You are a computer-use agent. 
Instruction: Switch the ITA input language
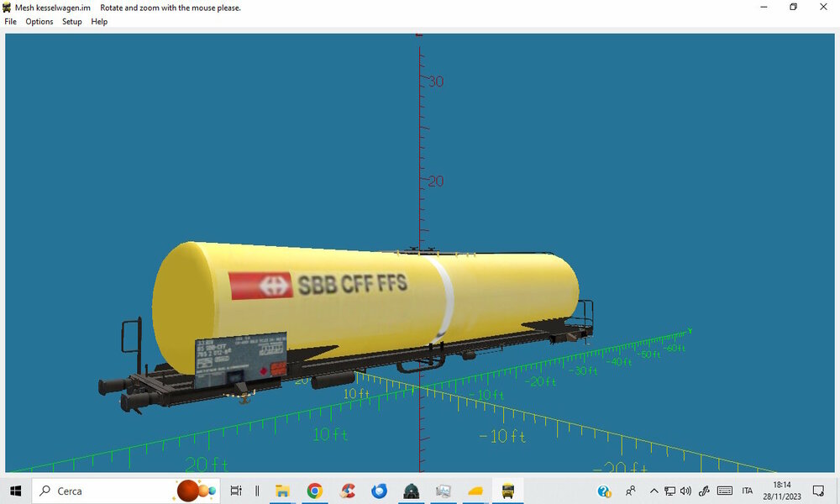748,491
